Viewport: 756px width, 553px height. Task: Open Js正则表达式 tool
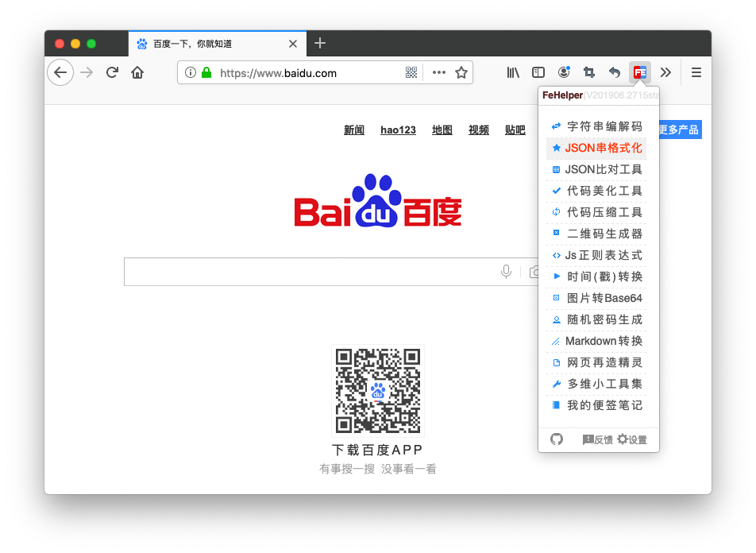596,255
